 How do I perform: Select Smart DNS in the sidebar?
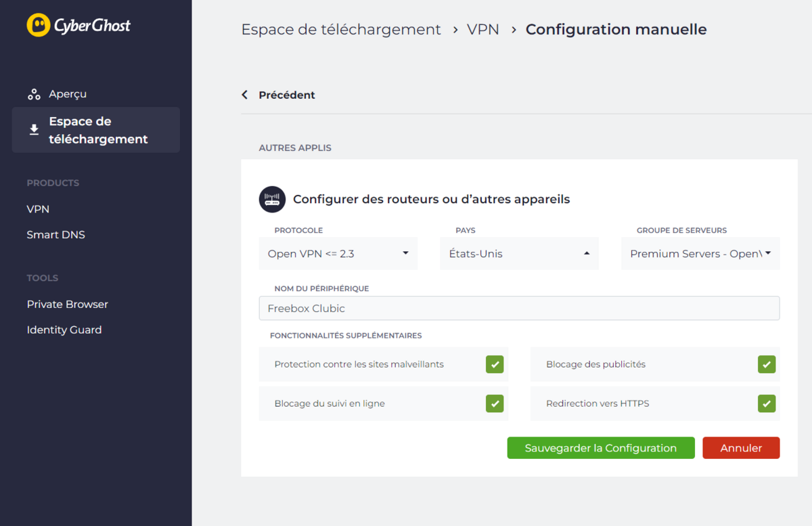click(x=55, y=235)
